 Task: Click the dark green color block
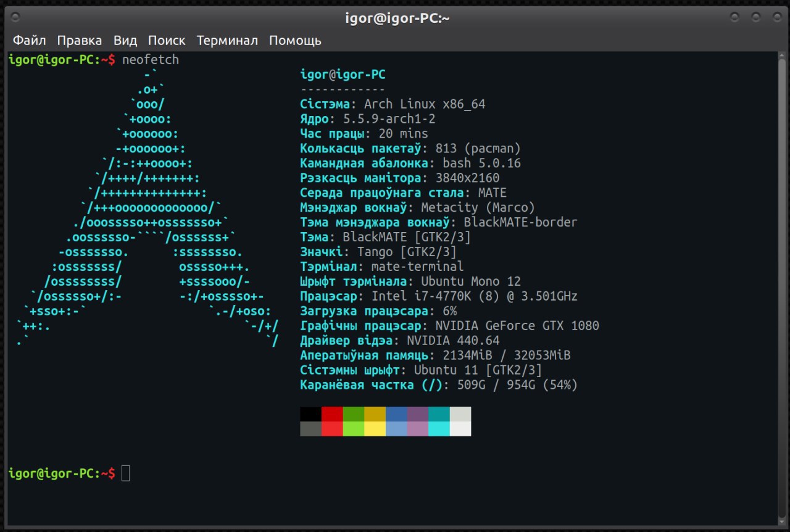(354, 414)
